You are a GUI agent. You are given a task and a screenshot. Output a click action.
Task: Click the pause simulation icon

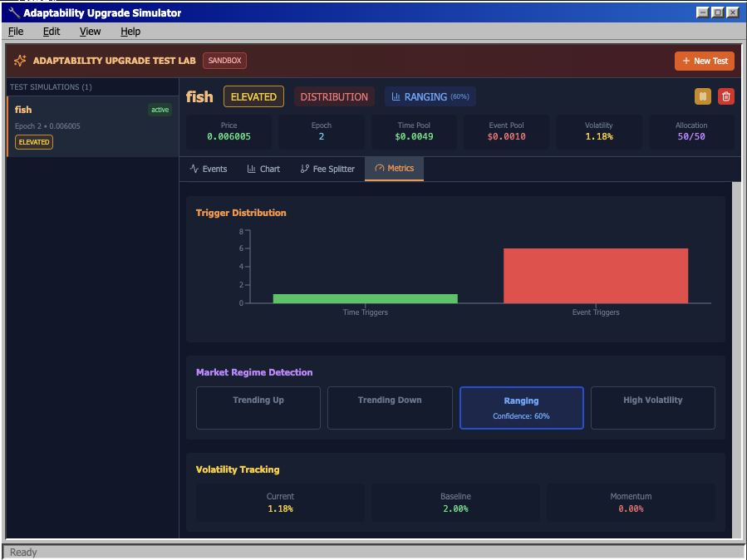(702, 96)
